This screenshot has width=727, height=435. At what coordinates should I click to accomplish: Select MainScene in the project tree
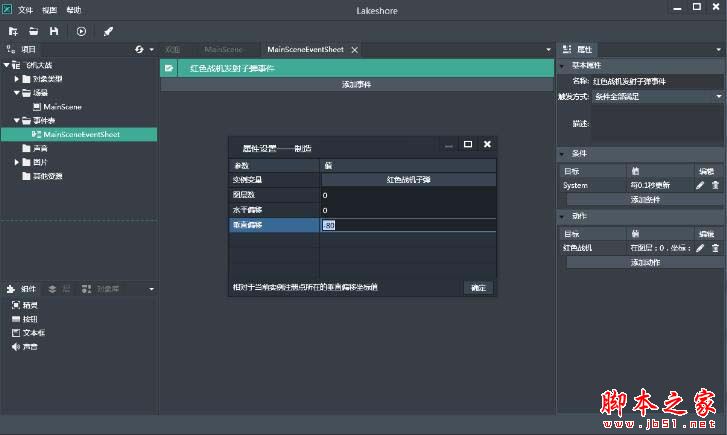tap(57, 107)
